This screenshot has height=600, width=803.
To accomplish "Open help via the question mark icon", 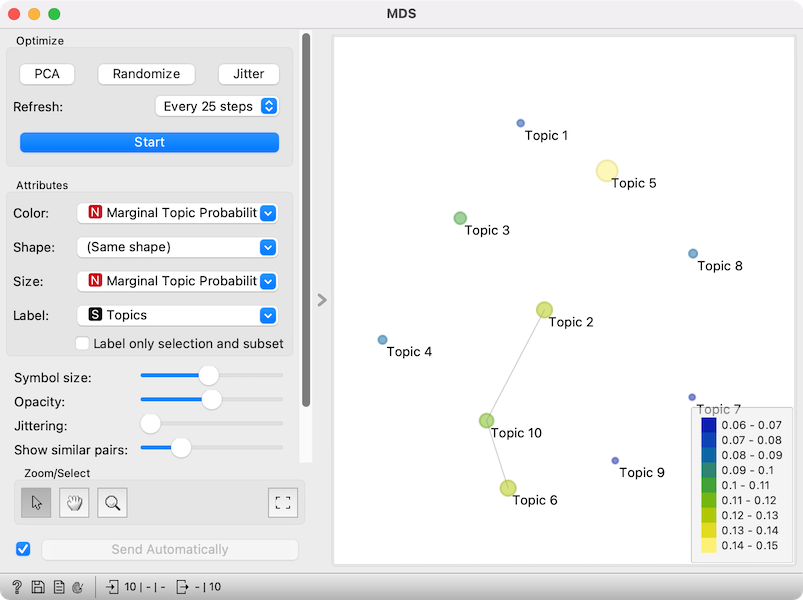I will pos(16,587).
